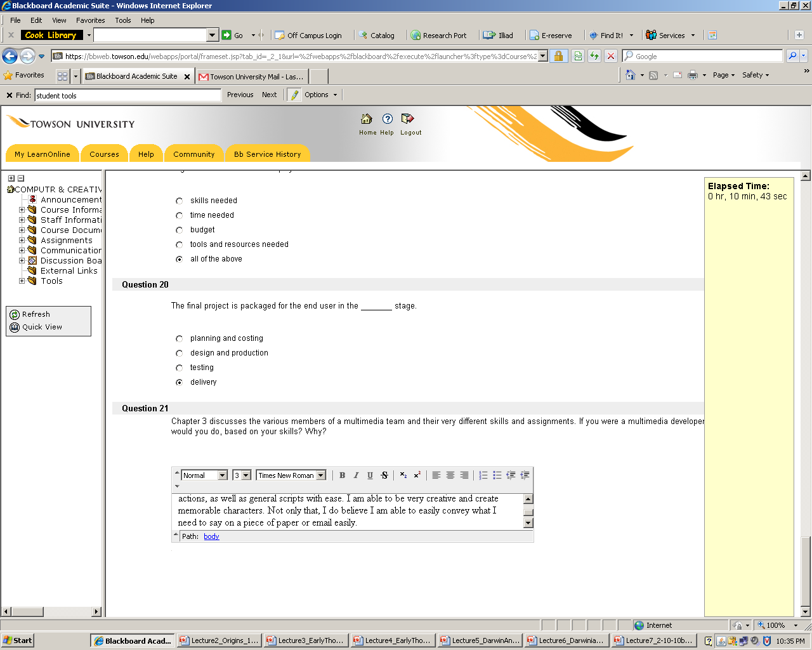
Task: Select the 'testing' radio option
Action: point(180,368)
